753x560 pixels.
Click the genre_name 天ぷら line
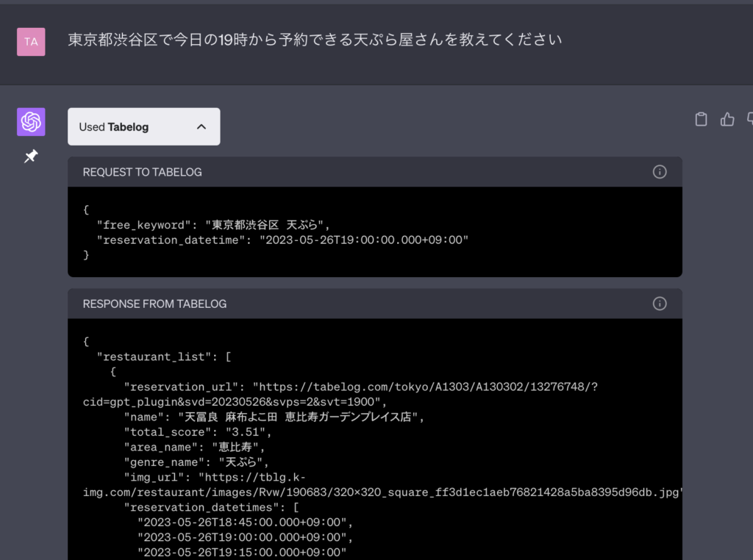(x=196, y=462)
